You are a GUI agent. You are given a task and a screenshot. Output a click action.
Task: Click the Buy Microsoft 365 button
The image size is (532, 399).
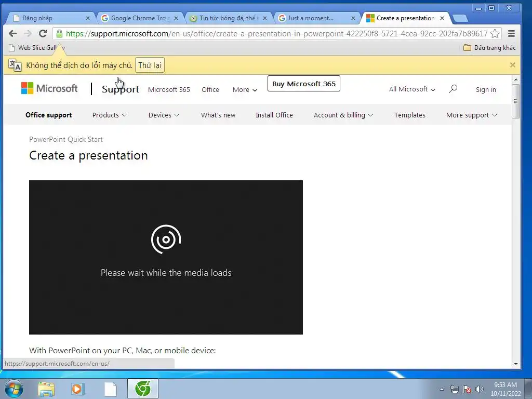click(303, 84)
